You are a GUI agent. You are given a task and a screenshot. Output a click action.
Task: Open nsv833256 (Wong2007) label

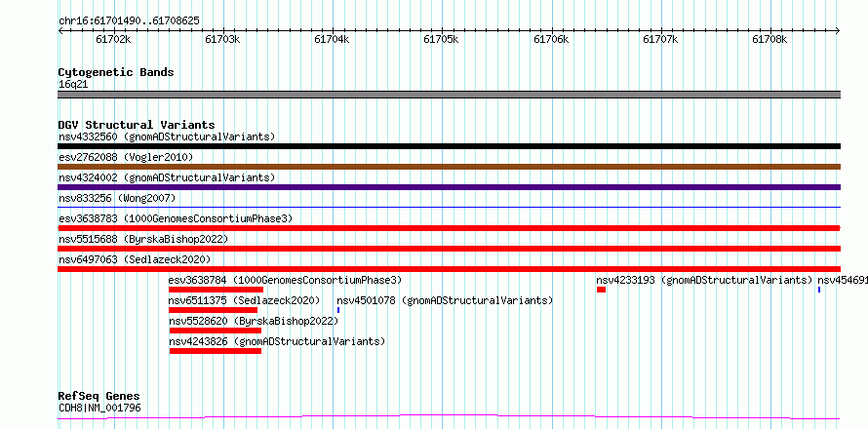tap(117, 198)
